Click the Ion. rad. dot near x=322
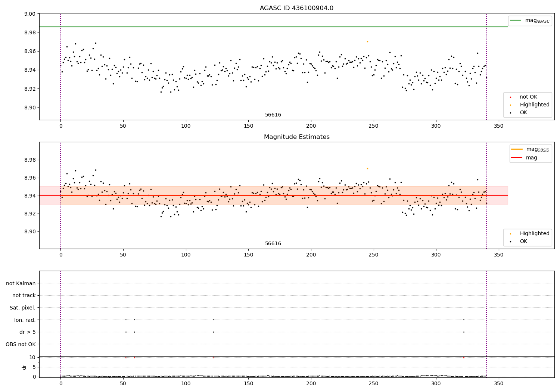The width and height of the screenshot is (560, 392). pos(464,320)
